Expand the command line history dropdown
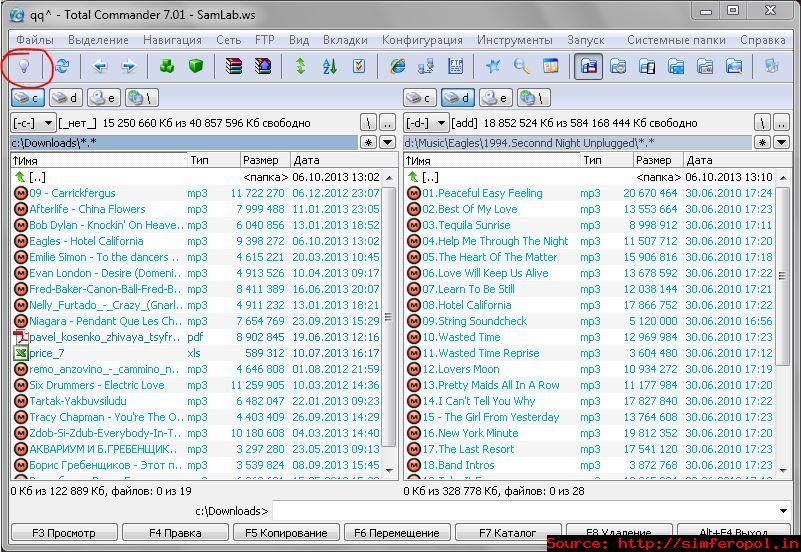801x552 pixels. point(784,511)
